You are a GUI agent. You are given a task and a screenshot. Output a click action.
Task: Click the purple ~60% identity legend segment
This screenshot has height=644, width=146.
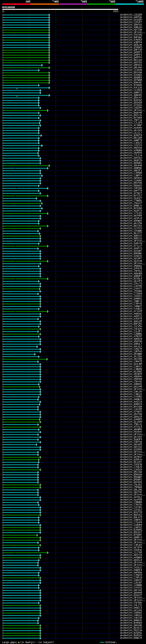[73, 4]
